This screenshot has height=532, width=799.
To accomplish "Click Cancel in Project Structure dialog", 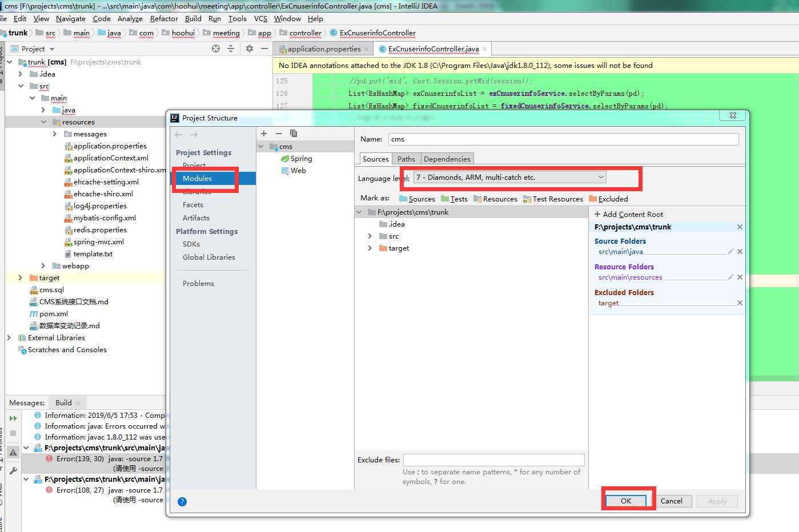I will click(x=671, y=501).
